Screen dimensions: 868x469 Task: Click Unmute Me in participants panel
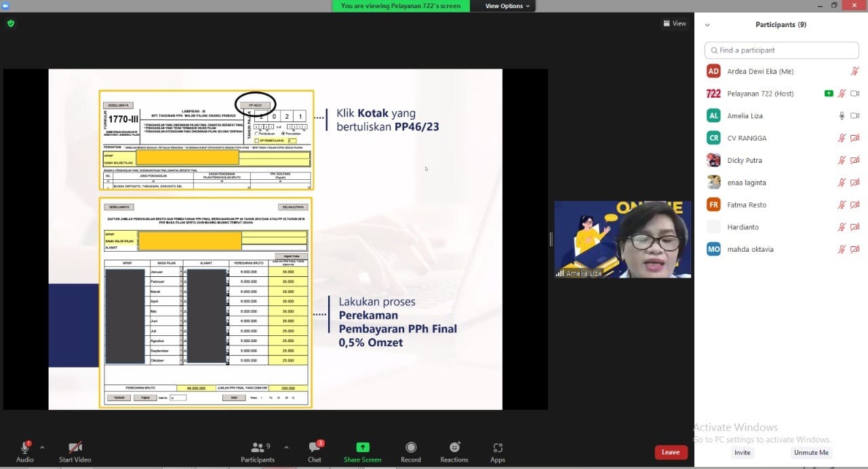811,453
